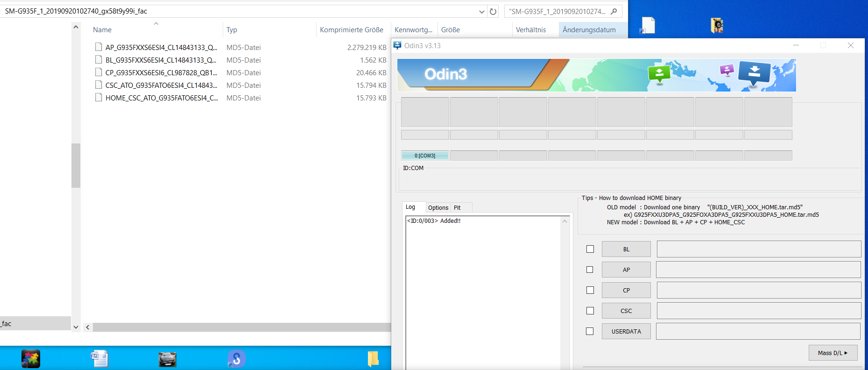Enable the CSC checkbox in Odin3
The width and height of the screenshot is (868, 370).
(590, 311)
